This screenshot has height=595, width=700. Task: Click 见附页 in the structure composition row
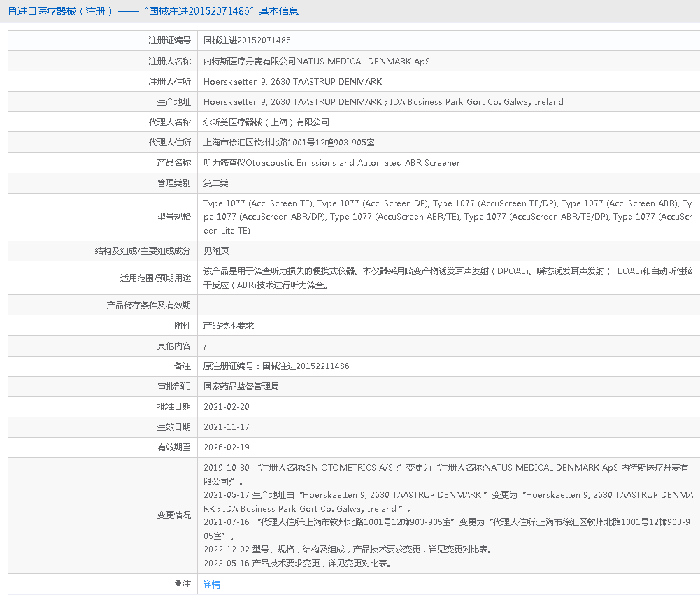click(x=215, y=251)
